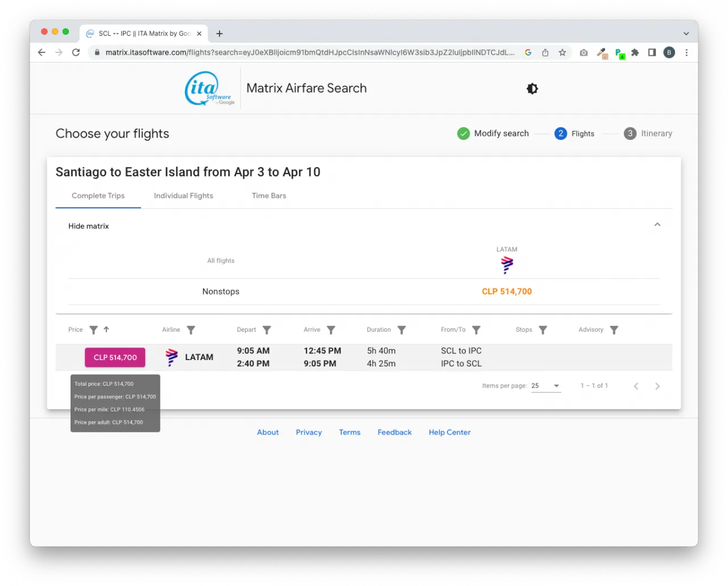Switch to Time Bars tab
Viewport: 728px width, 586px height.
click(269, 196)
